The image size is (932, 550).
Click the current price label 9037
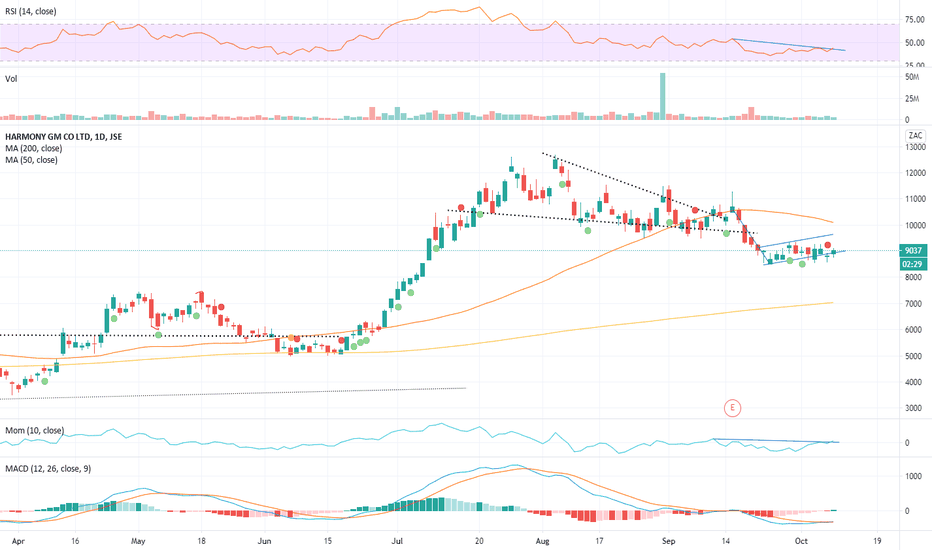coord(913,251)
